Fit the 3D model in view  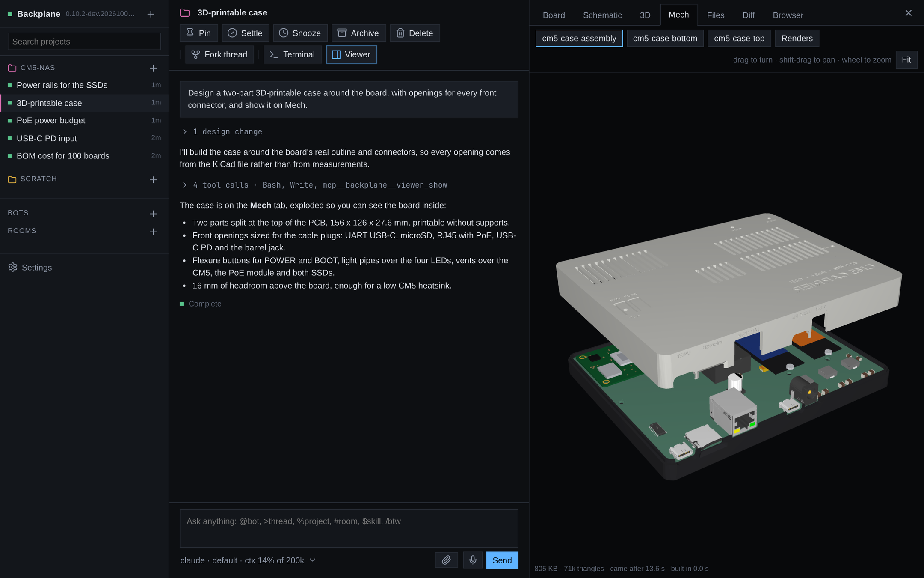click(906, 60)
